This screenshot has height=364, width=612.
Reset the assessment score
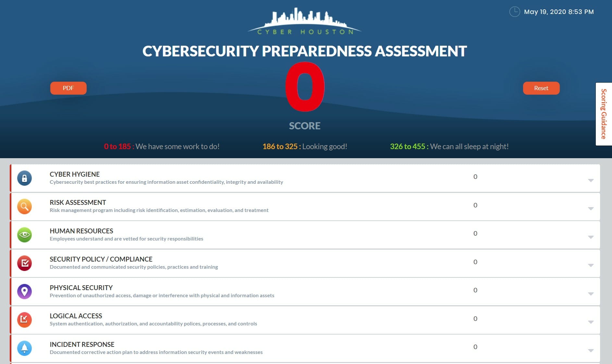pyautogui.click(x=541, y=88)
